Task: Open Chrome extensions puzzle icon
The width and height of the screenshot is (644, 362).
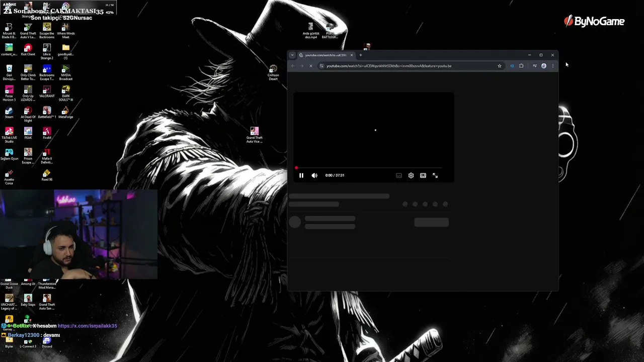Action: point(521,66)
